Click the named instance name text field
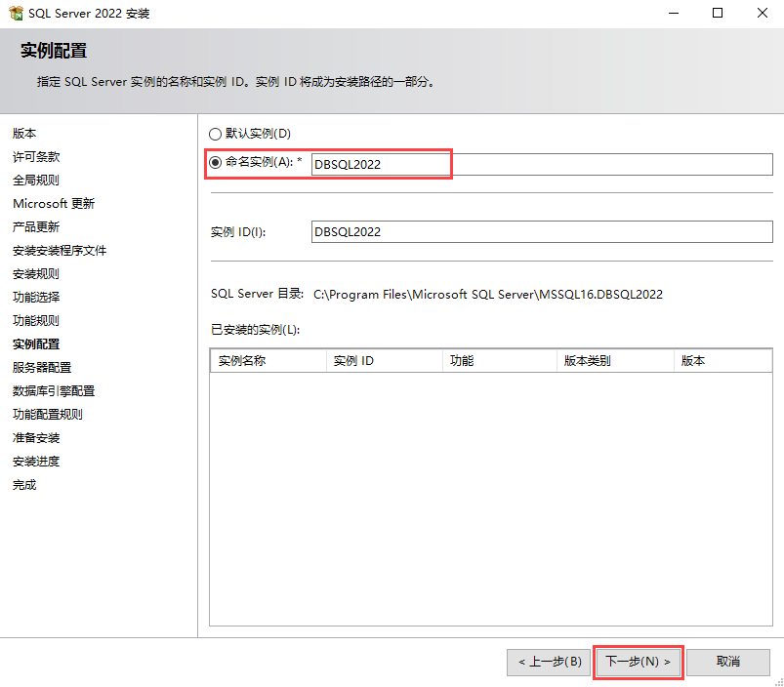 pyautogui.click(x=541, y=164)
